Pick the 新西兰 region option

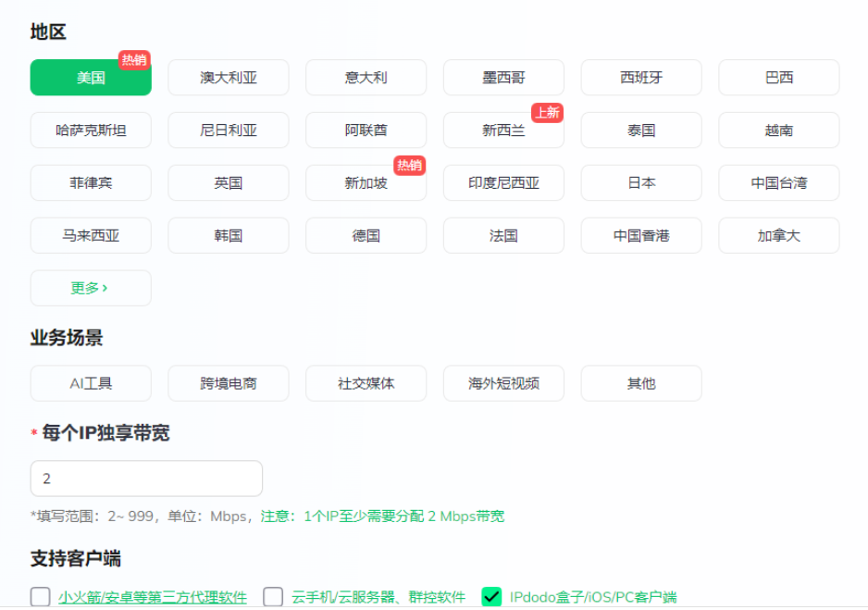pos(503,131)
